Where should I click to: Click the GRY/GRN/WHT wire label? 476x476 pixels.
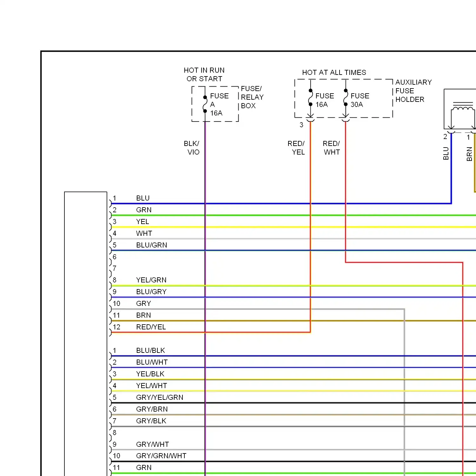pyautogui.click(x=161, y=456)
